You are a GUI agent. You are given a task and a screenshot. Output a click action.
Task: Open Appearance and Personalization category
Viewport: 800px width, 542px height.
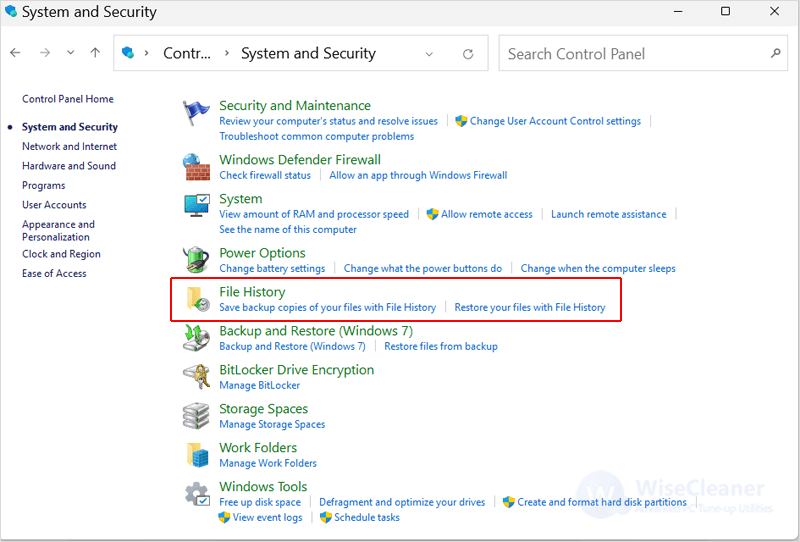tap(58, 231)
